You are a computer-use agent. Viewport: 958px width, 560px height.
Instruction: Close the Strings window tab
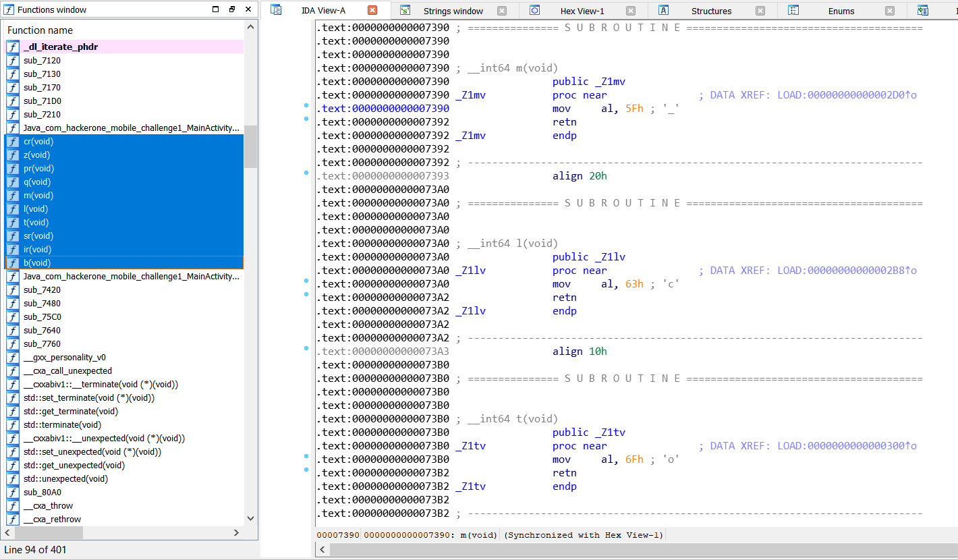point(501,11)
